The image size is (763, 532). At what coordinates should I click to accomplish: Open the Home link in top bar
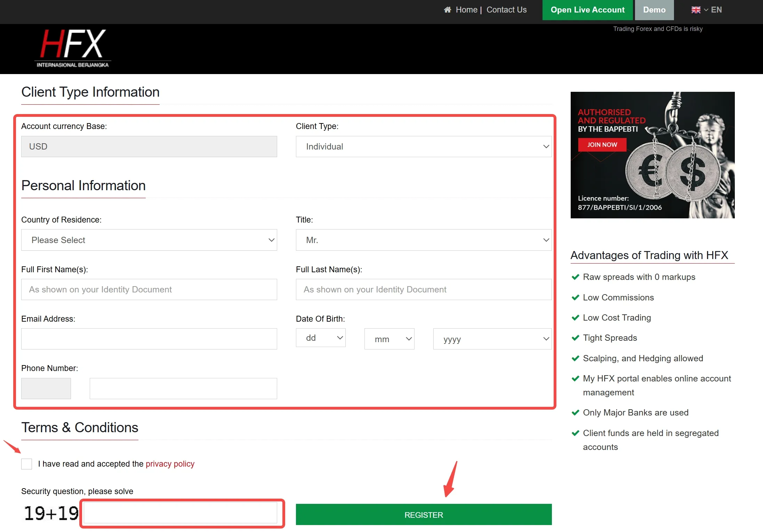[x=466, y=10]
